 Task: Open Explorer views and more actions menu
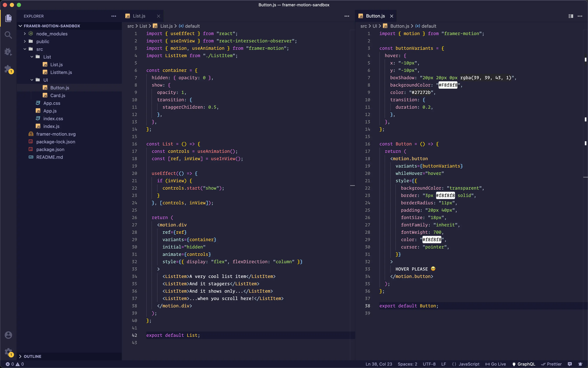coord(114,16)
